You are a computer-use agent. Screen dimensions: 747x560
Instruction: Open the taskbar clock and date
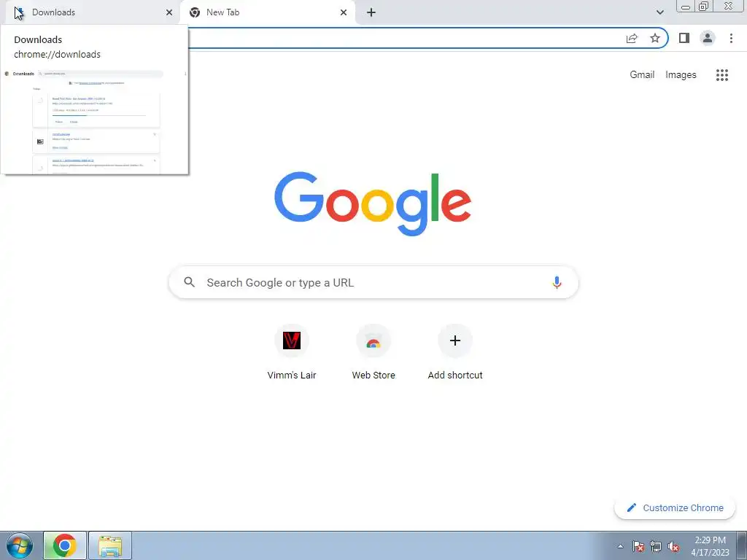[710, 546]
